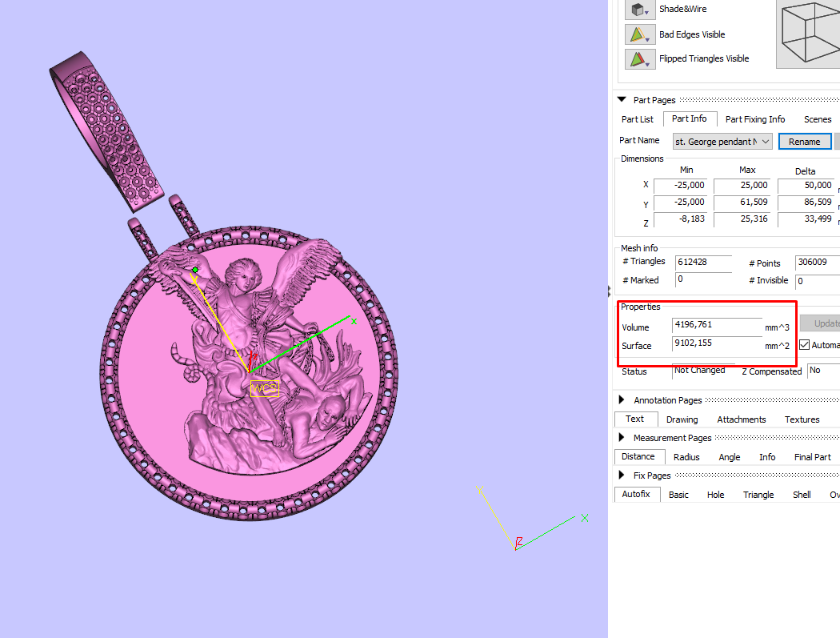Toggle the Automatic update checkbox
The image size is (840, 638).
coord(804,345)
